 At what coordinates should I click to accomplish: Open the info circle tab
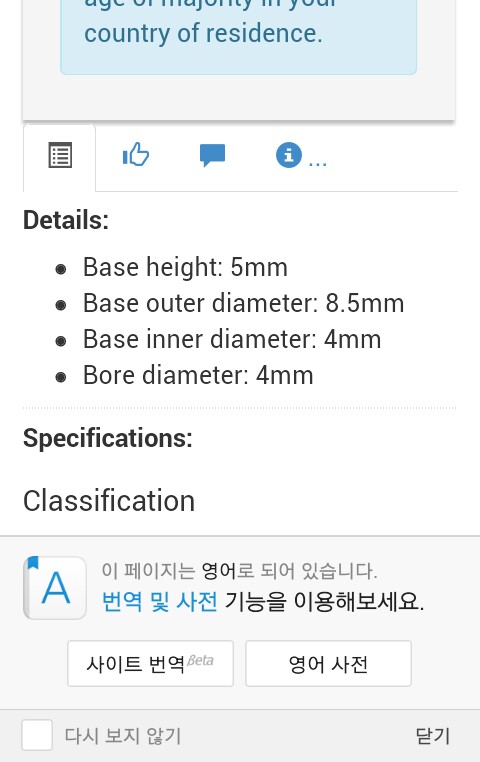(289, 156)
